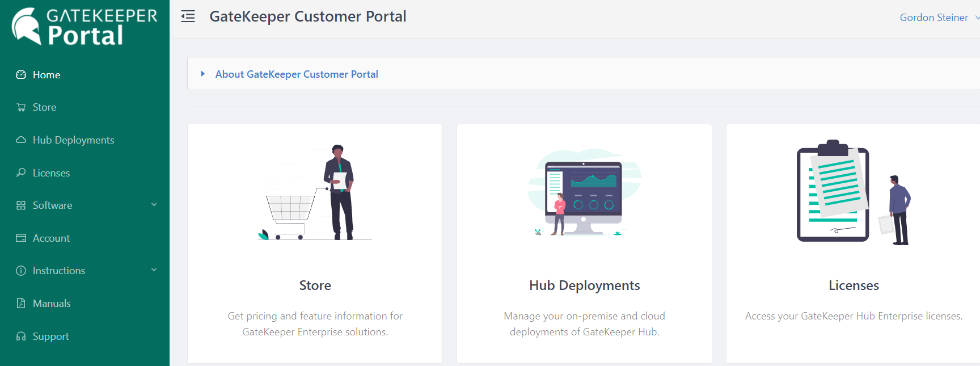
Task: Click the Support headset icon in sidebar
Action: pyautogui.click(x=21, y=336)
